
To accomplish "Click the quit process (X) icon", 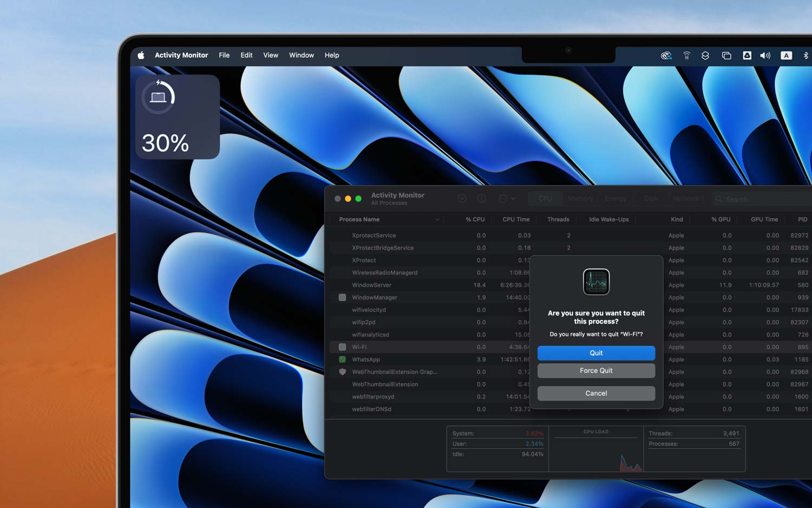I will 462,198.
